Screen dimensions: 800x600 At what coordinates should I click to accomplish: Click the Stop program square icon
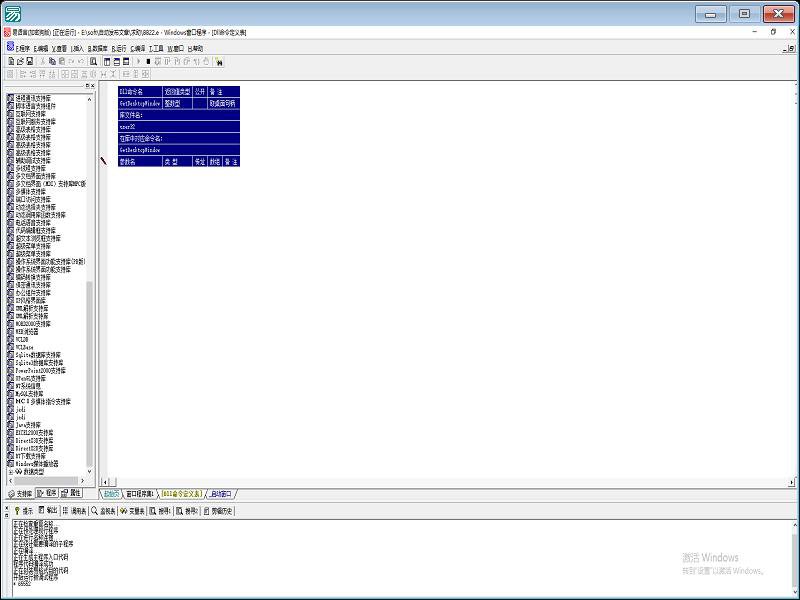(149, 61)
